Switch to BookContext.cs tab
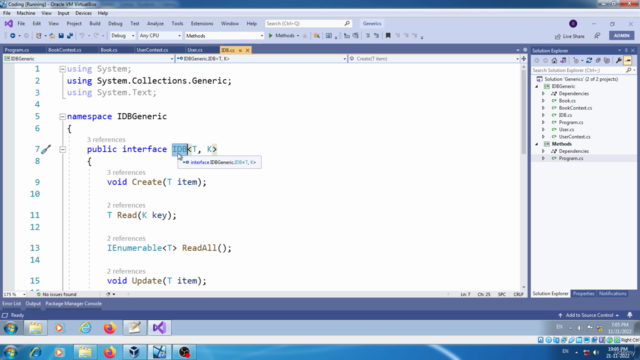This screenshot has width=640, height=360. pyautogui.click(x=64, y=50)
